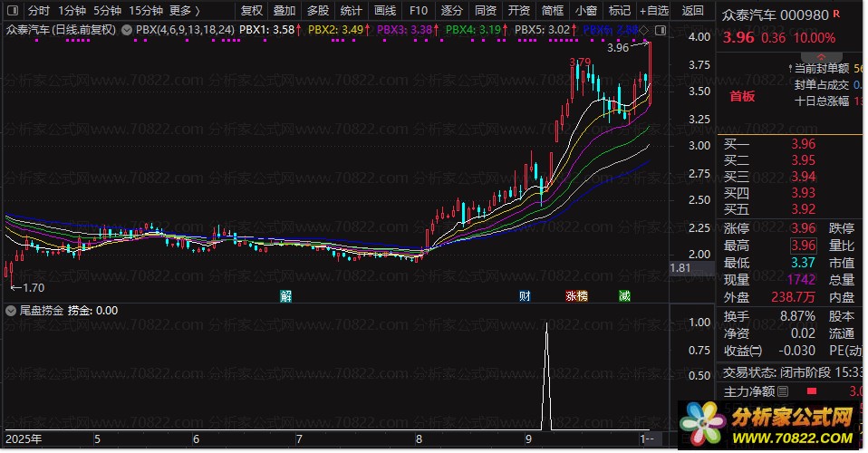Click the 买三 price 3.94
This screenshot has width=868, height=453.
click(x=803, y=177)
